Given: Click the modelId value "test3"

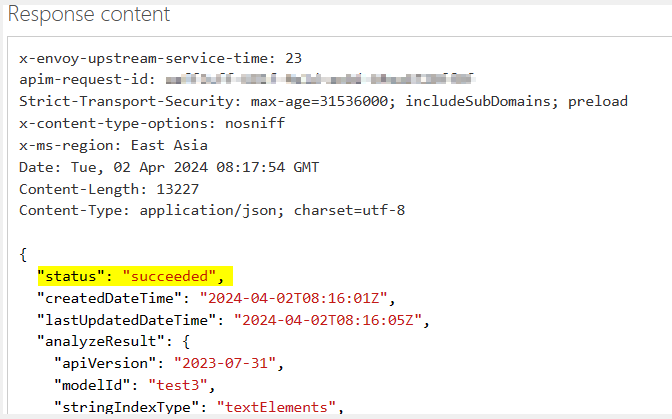Looking at the screenshot, I should [178, 385].
